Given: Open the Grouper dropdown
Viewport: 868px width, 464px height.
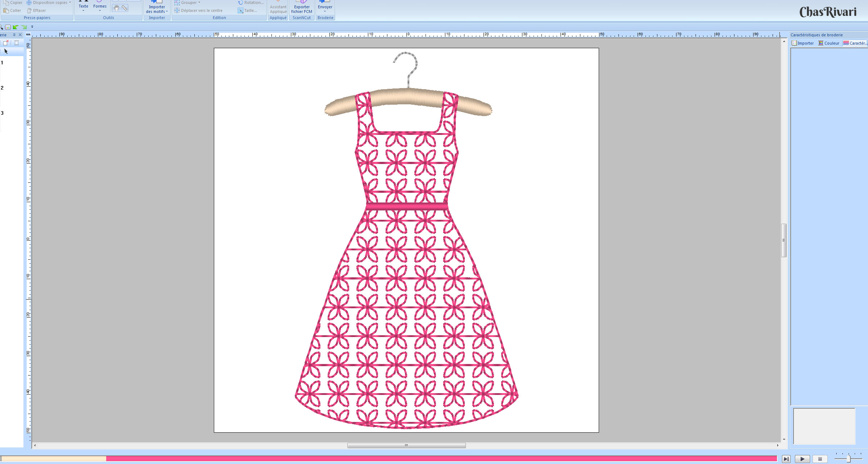Looking at the screenshot, I should click(x=187, y=3).
